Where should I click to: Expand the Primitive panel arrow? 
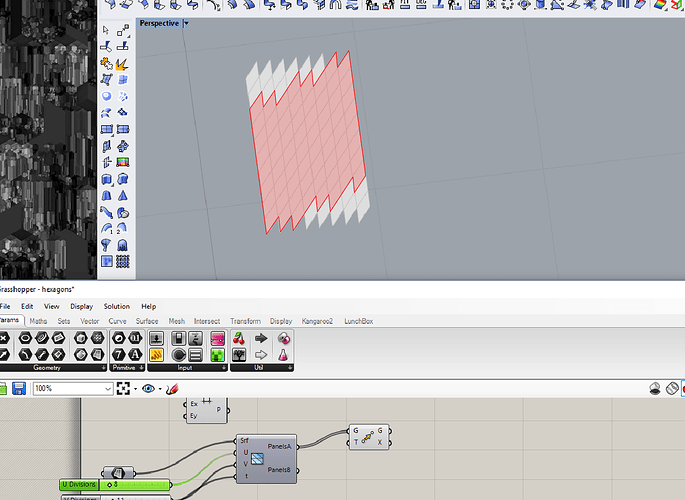142,368
